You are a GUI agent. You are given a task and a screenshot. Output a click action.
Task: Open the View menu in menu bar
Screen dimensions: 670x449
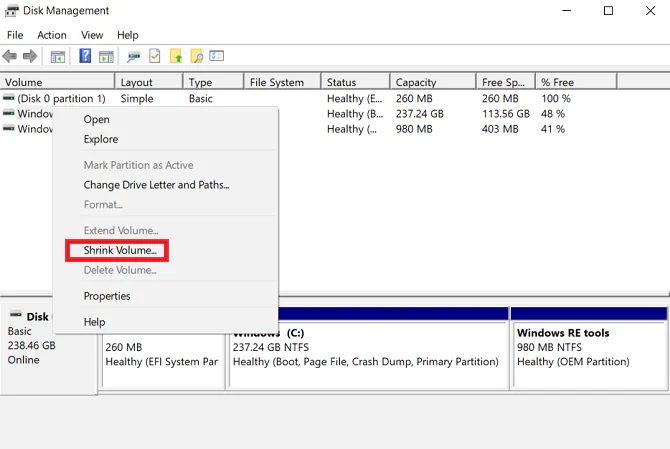click(x=92, y=35)
